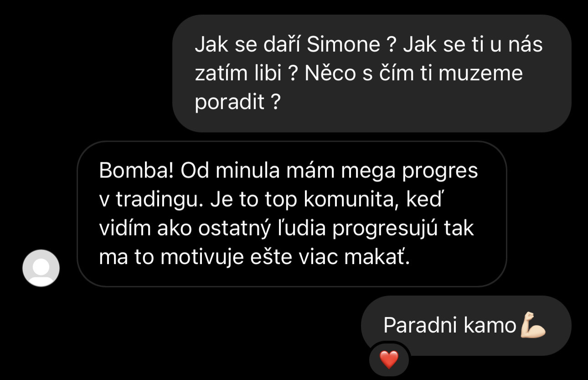The width and height of the screenshot is (588, 380).
Task: Select the "Jak se daří Simone" message bubble
Action: point(371,73)
